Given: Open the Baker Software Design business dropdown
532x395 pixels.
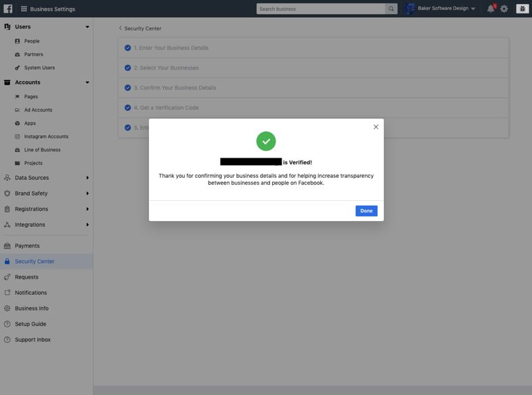Looking at the screenshot, I should coord(447,9).
